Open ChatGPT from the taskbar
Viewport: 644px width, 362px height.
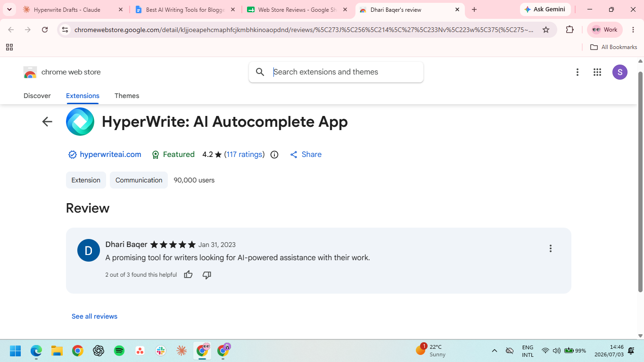coord(99,351)
